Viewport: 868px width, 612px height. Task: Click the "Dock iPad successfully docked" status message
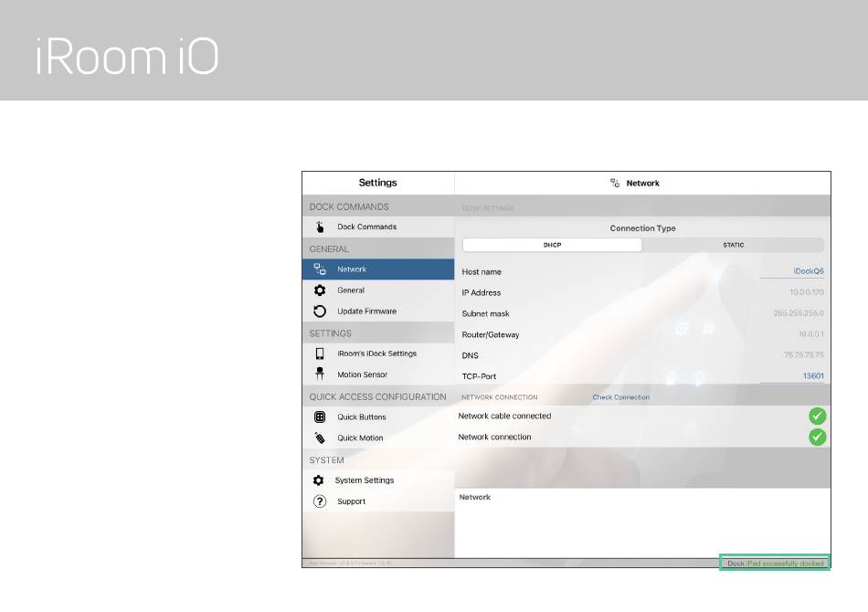point(775,564)
